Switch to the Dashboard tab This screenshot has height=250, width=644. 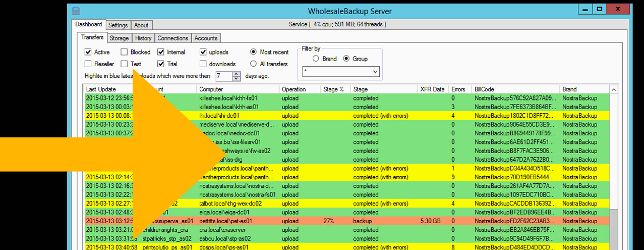[x=89, y=24]
